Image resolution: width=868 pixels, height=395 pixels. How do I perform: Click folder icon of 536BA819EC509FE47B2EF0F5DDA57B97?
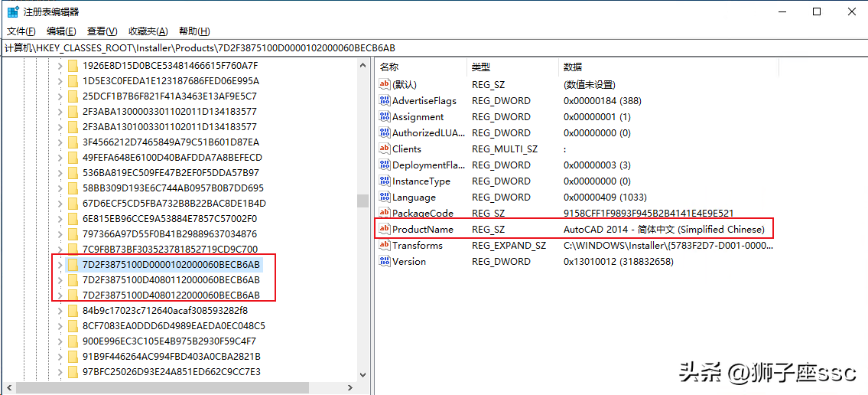(x=73, y=173)
